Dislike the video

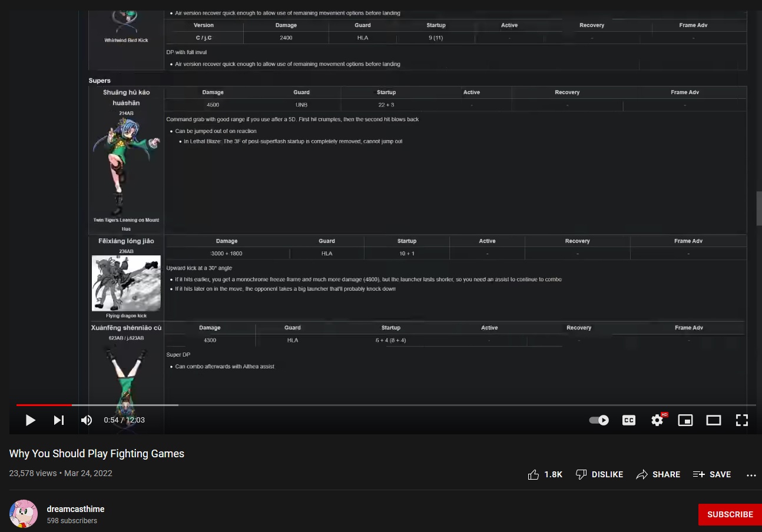pos(599,474)
